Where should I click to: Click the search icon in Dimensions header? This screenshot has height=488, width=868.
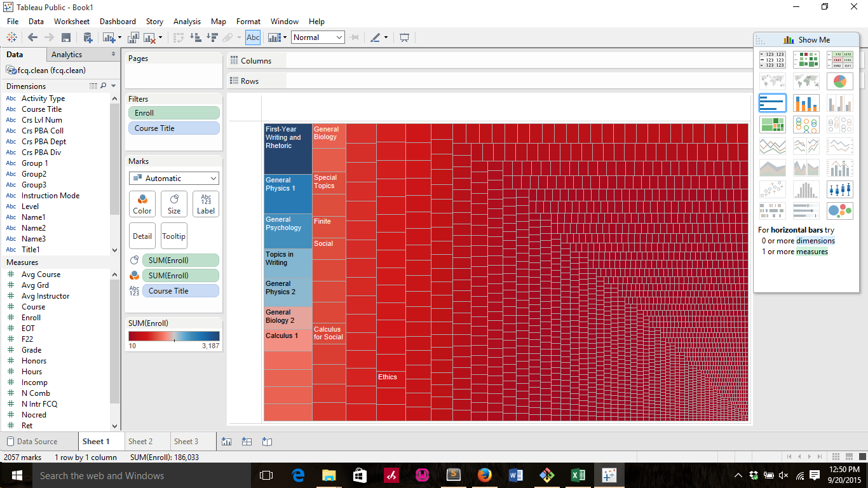104,86
